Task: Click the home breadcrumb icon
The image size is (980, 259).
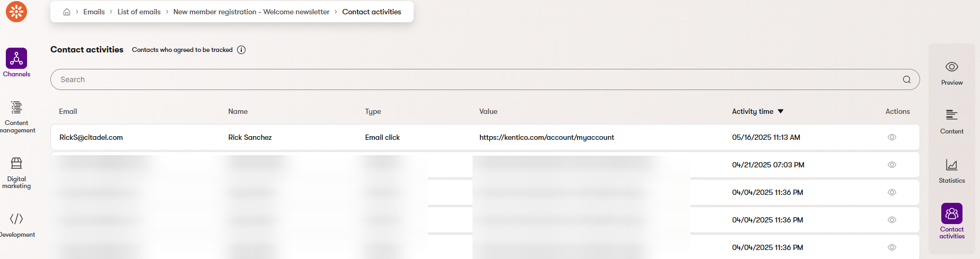Action: tap(67, 12)
